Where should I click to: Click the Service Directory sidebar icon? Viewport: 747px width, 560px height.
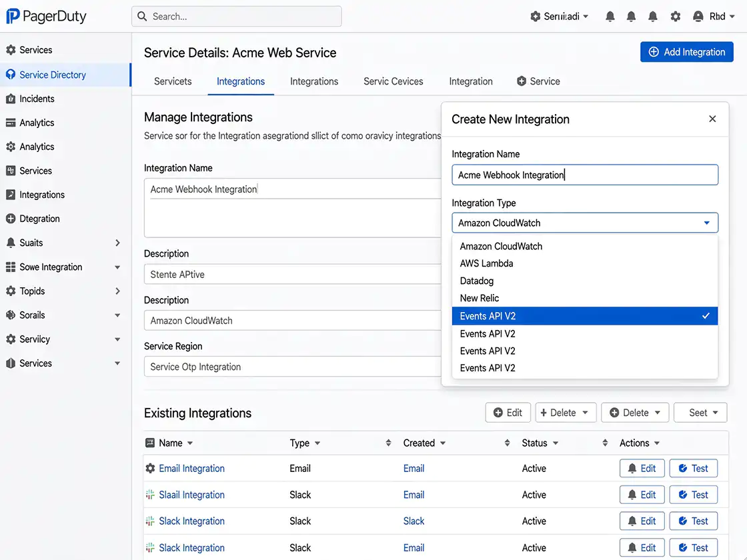coord(11,75)
